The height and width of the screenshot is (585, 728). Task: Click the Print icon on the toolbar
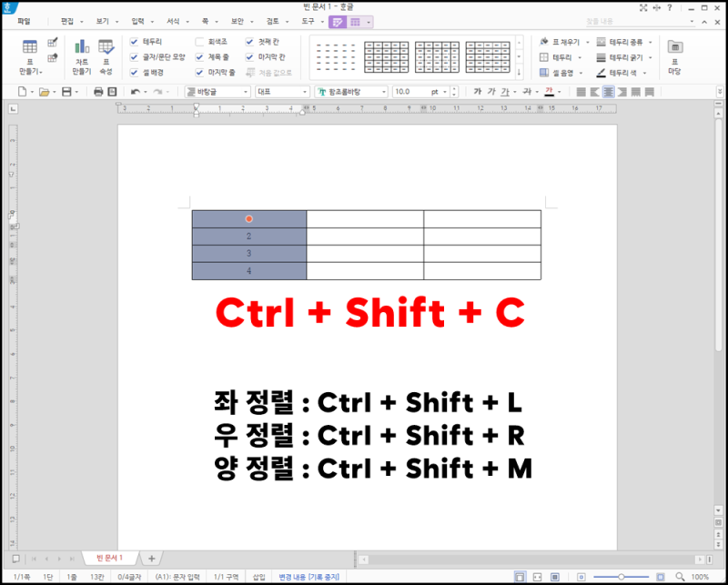point(98,91)
